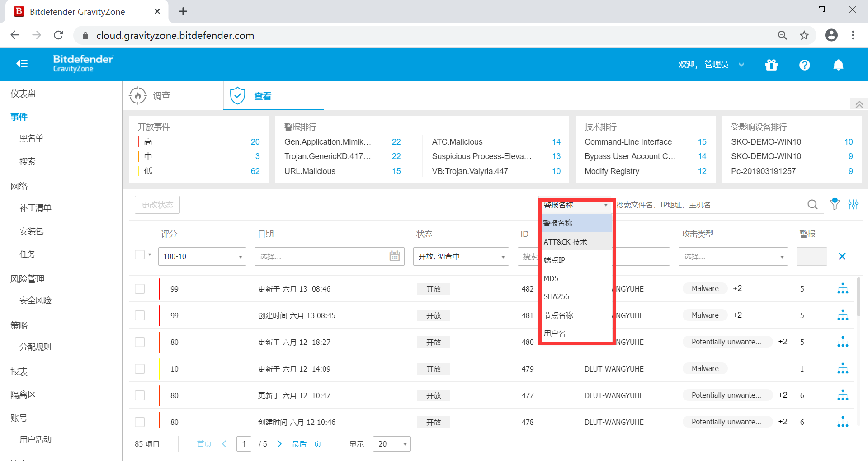Open 黑名单 in the sidebar

coord(32,138)
